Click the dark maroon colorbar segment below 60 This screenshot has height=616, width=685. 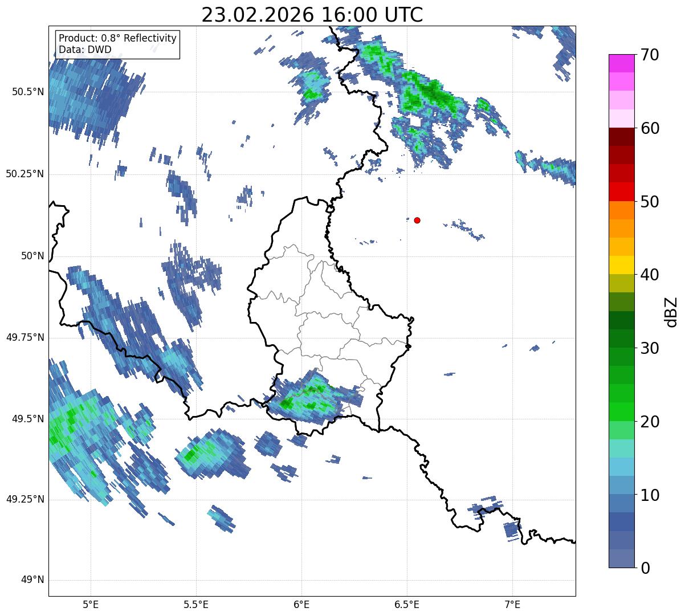(621, 137)
